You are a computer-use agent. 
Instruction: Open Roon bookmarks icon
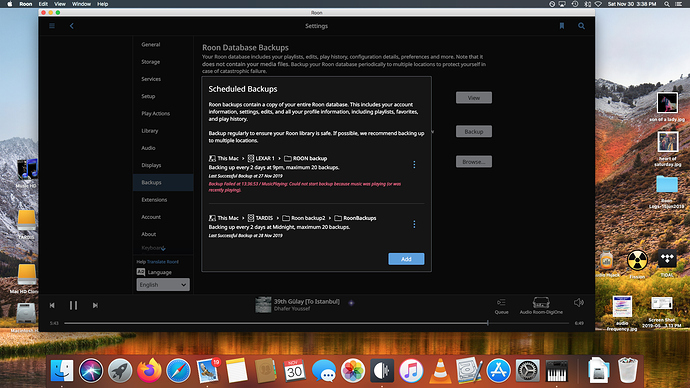562,26
